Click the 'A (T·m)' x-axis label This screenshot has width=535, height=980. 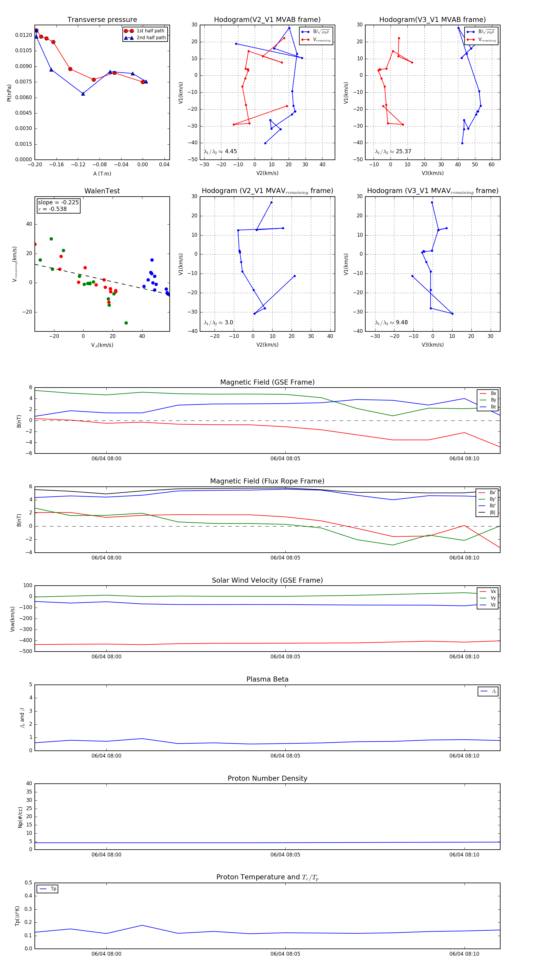pos(102,173)
